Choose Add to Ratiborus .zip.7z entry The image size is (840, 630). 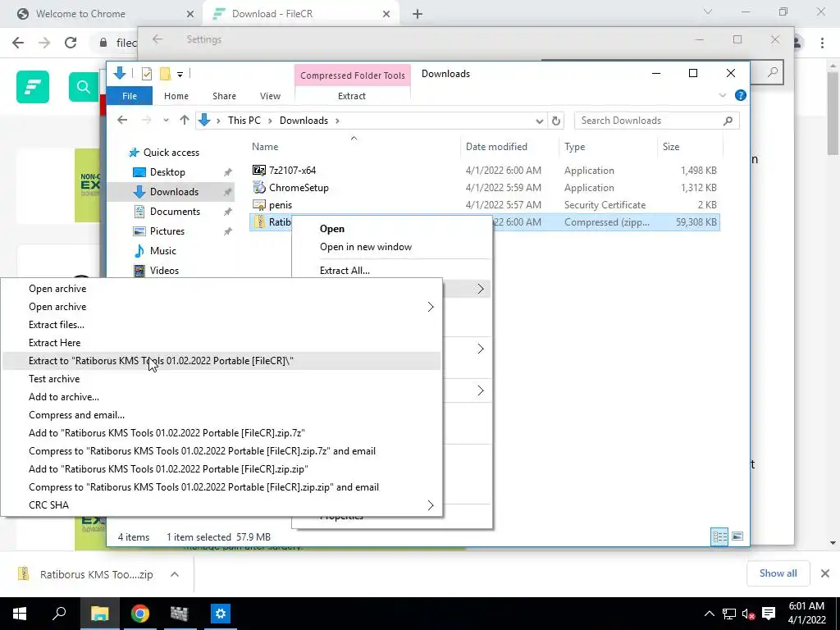point(221,433)
